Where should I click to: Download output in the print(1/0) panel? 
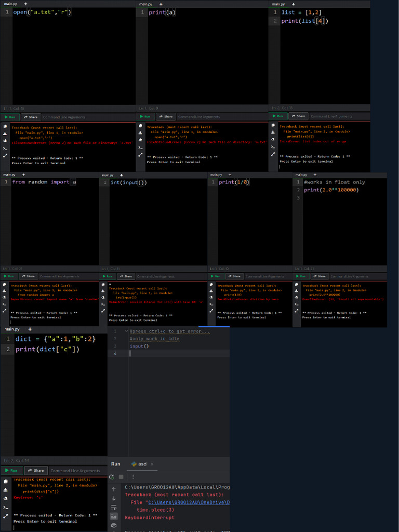click(x=211, y=291)
